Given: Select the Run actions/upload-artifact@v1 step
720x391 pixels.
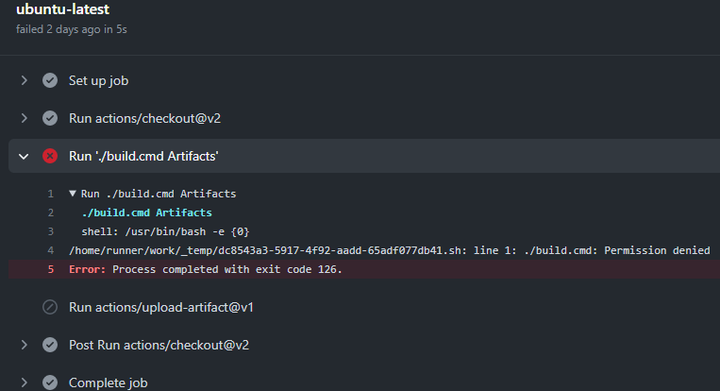Looking at the screenshot, I should (x=161, y=307).
